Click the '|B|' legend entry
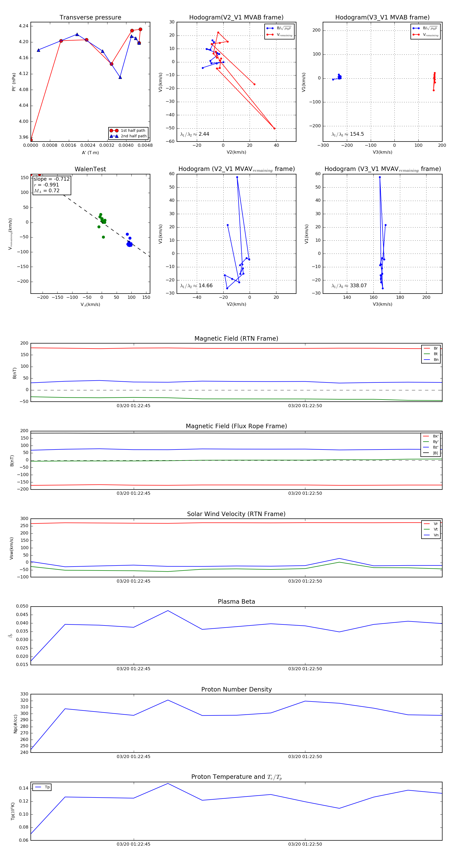Image resolution: width=473 pixels, height=868 pixels. 431,453
